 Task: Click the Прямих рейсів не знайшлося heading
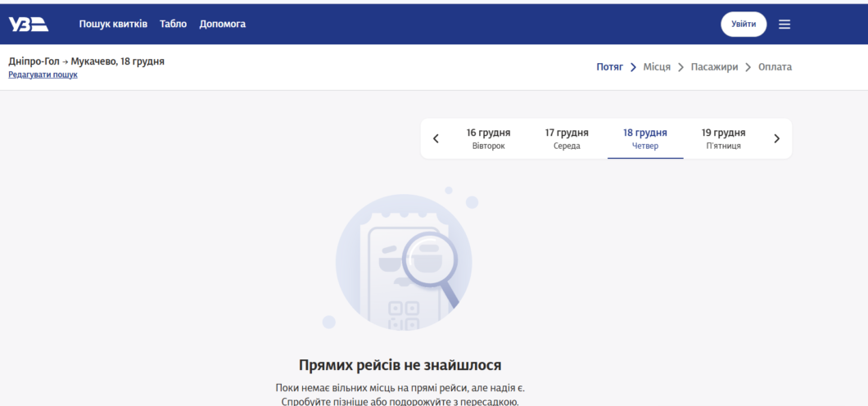click(400, 365)
